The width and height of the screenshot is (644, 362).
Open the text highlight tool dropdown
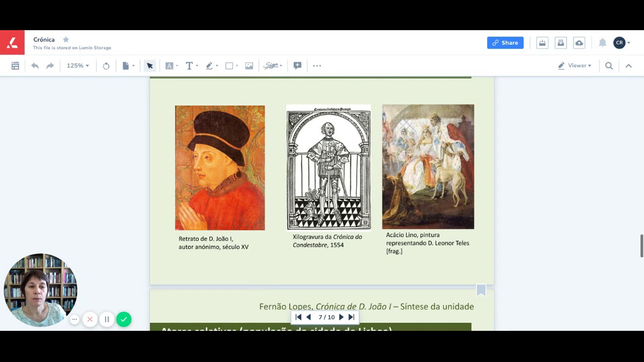[x=172, y=66]
